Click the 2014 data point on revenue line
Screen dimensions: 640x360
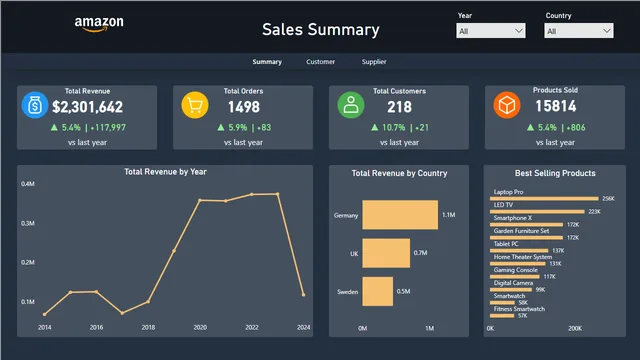pos(44,314)
